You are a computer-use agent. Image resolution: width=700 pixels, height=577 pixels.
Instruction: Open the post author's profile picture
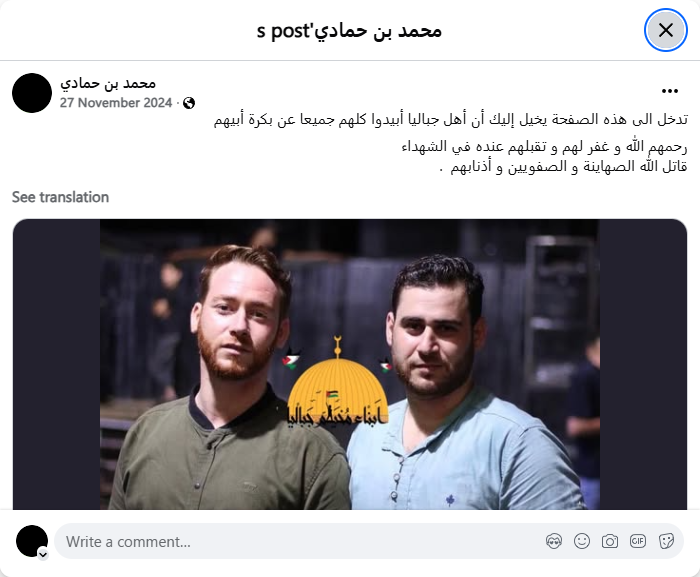click(32, 93)
